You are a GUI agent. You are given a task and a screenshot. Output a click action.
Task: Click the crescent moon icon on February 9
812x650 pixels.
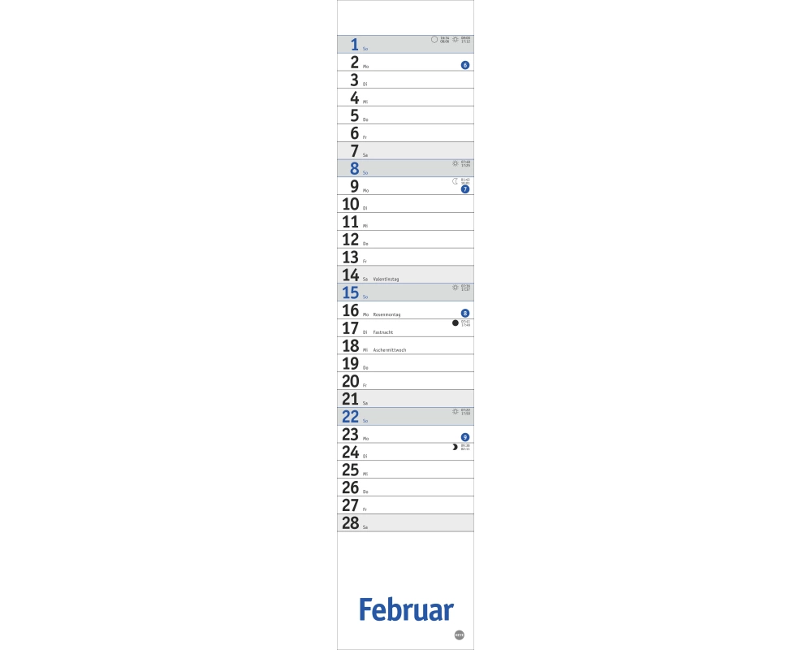[456, 181]
